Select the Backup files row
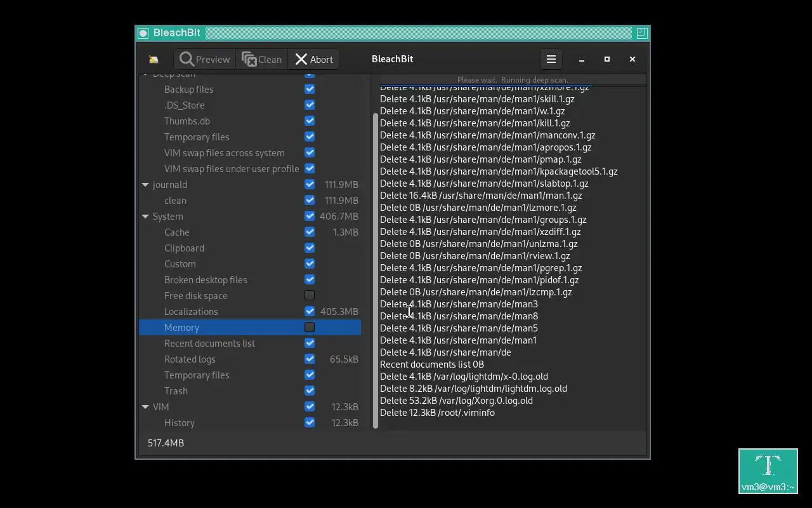812x508 pixels. pyautogui.click(x=250, y=89)
